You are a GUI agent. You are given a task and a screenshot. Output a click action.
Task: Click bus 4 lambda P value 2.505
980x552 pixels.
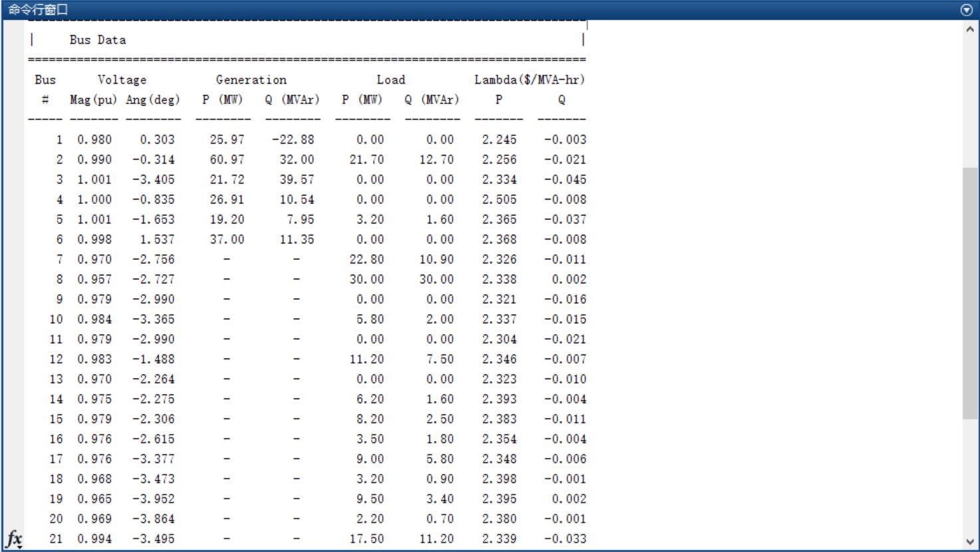[x=499, y=200]
